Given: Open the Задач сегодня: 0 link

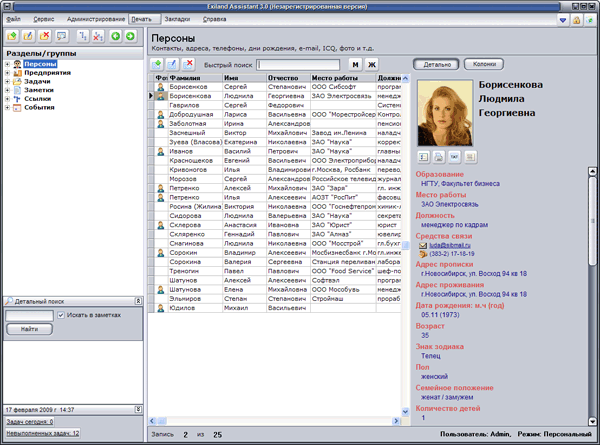Looking at the screenshot, I should [x=29, y=422].
